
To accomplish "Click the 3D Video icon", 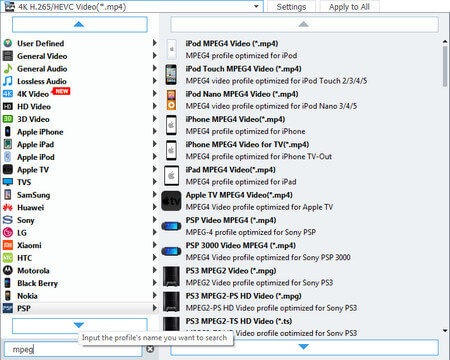I will (8, 119).
